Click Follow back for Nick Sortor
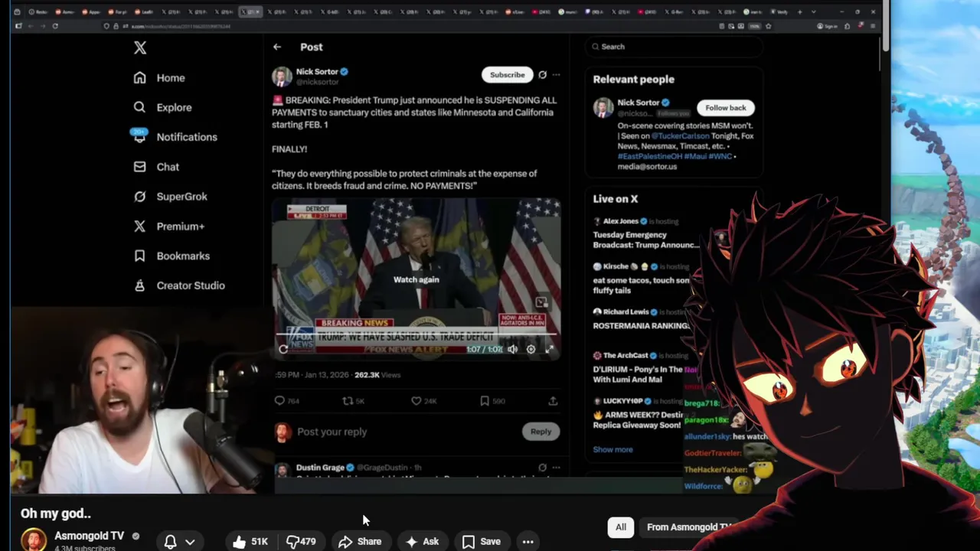980x551 pixels. (x=725, y=108)
